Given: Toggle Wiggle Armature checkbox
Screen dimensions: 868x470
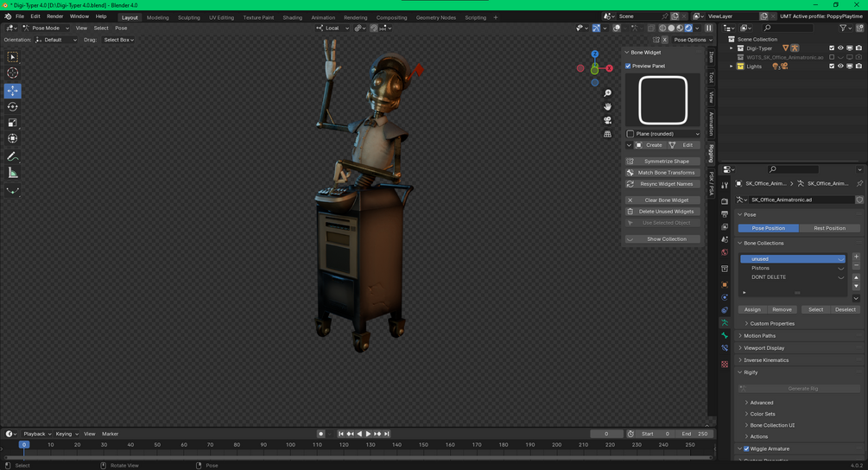Looking at the screenshot, I should [x=746, y=449].
